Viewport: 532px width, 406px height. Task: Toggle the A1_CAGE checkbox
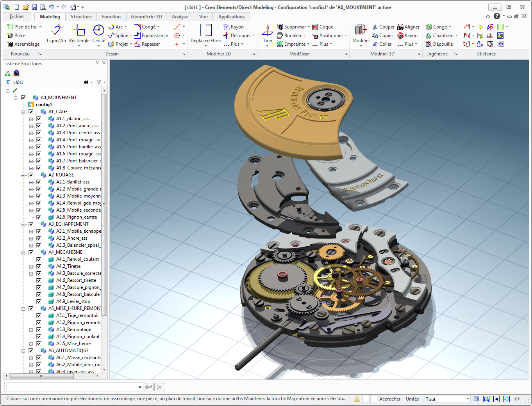click(x=31, y=112)
